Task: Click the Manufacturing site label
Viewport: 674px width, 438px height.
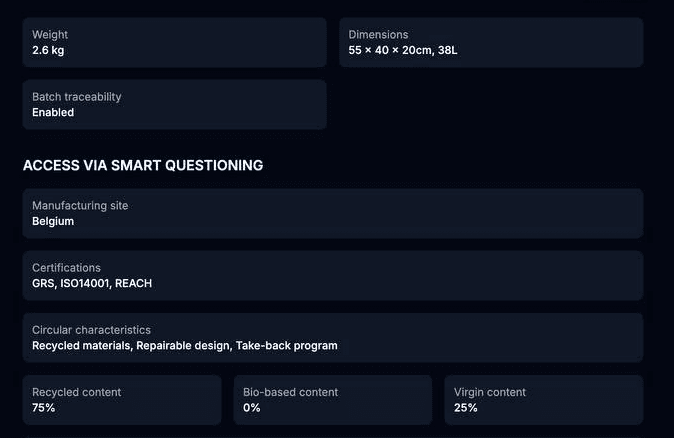Action: click(x=80, y=206)
